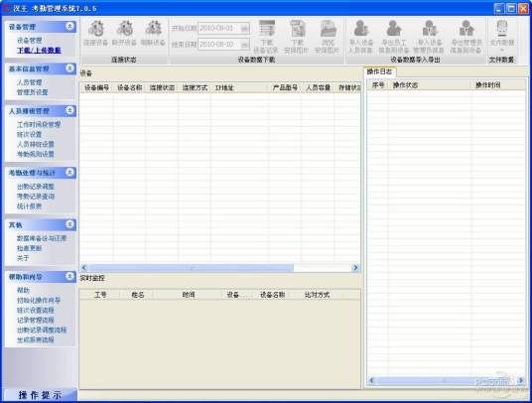The width and height of the screenshot is (532, 403).
Task: Open 设备管理 link in sidebar
Action: tap(30, 41)
